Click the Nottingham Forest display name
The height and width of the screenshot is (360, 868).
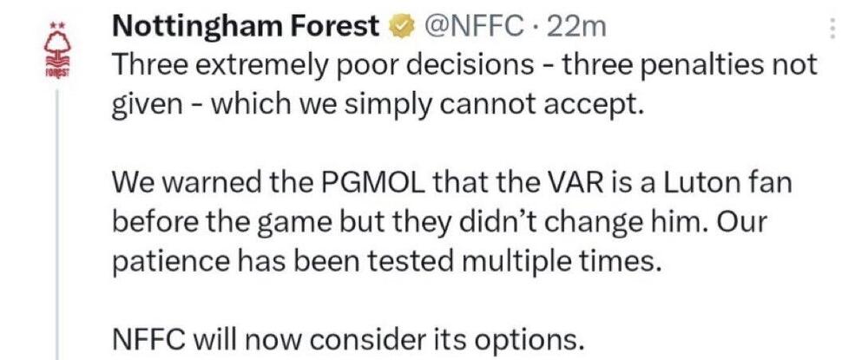248,28
